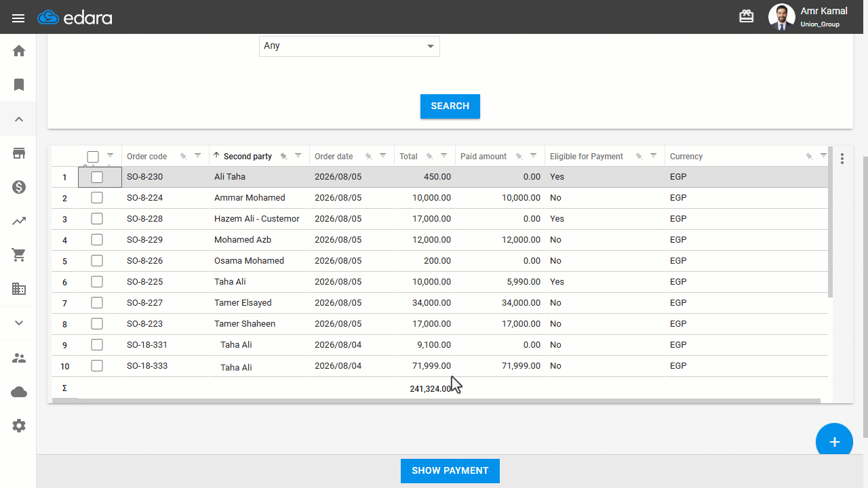Expand the sidebar section with down chevron
The width and height of the screenshot is (868, 488).
point(19,323)
